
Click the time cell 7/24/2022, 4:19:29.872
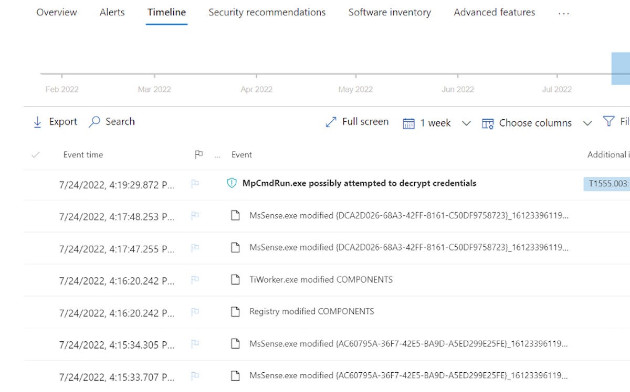tap(117, 185)
